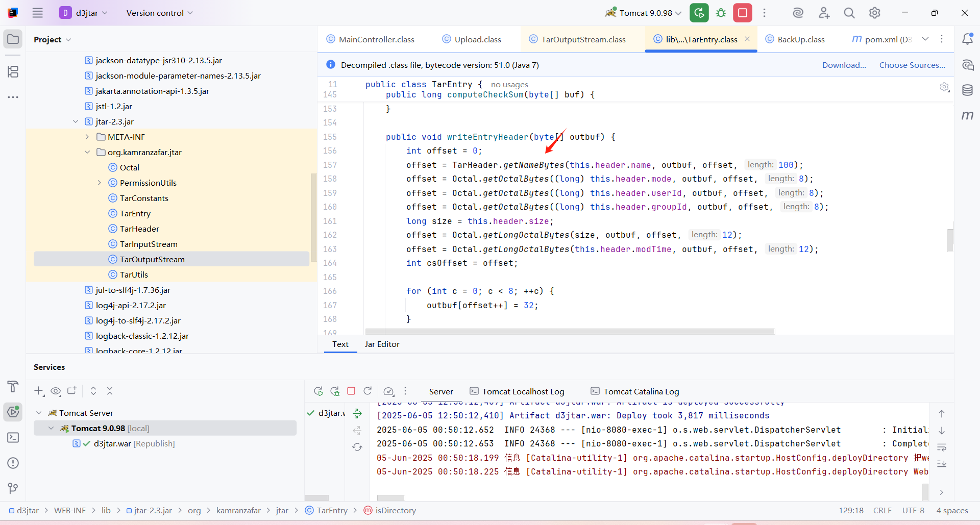Open Search Everywhere magnifier icon

(x=849, y=13)
